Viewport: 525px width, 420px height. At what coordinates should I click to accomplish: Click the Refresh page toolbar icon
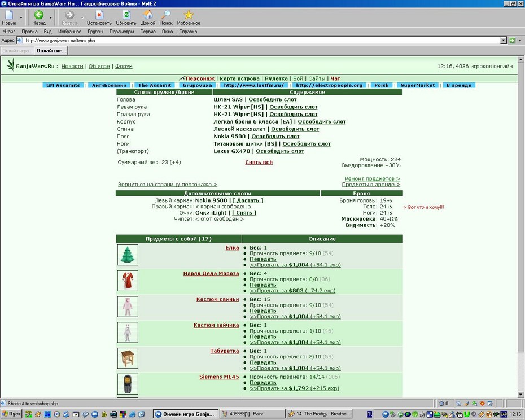tap(126, 15)
